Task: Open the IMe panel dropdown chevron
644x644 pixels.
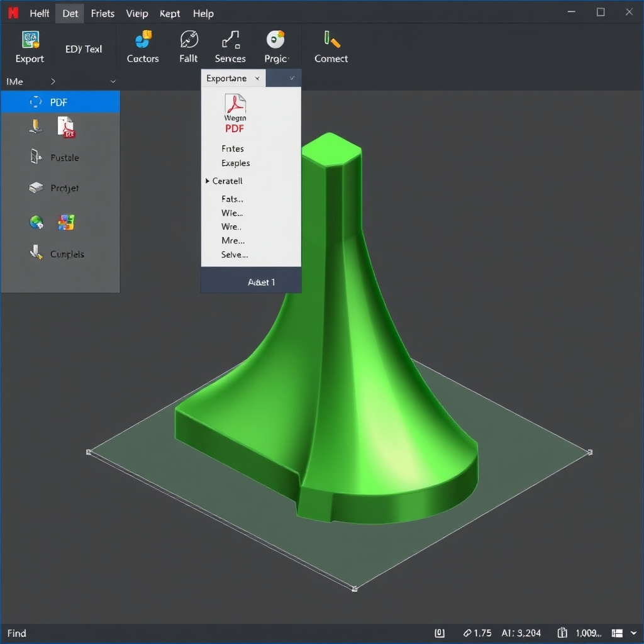Action: coord(113,81)
